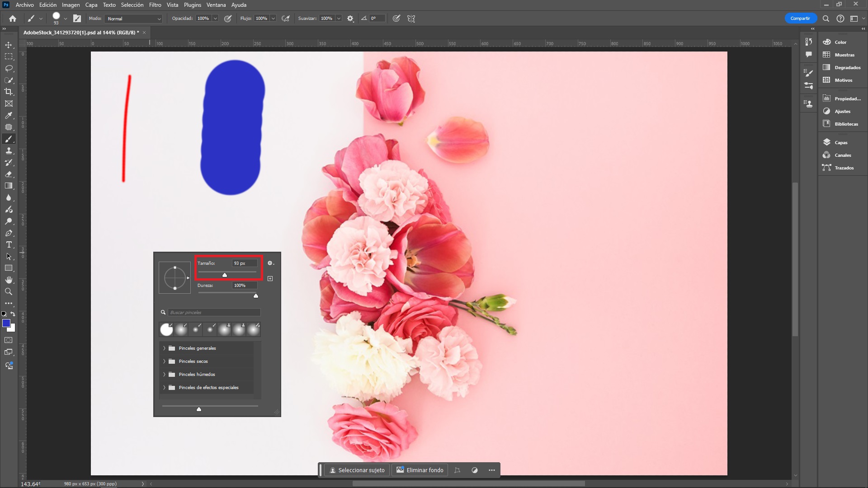This screenshot has width=868, height=488.
Task: Open smoothing options gear icon
Action: 350,19
